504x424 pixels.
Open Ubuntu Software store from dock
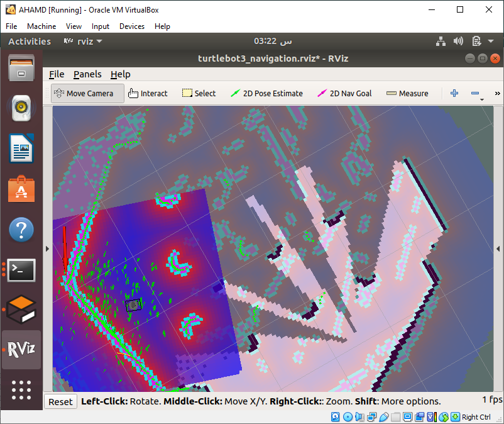(21, 189)
